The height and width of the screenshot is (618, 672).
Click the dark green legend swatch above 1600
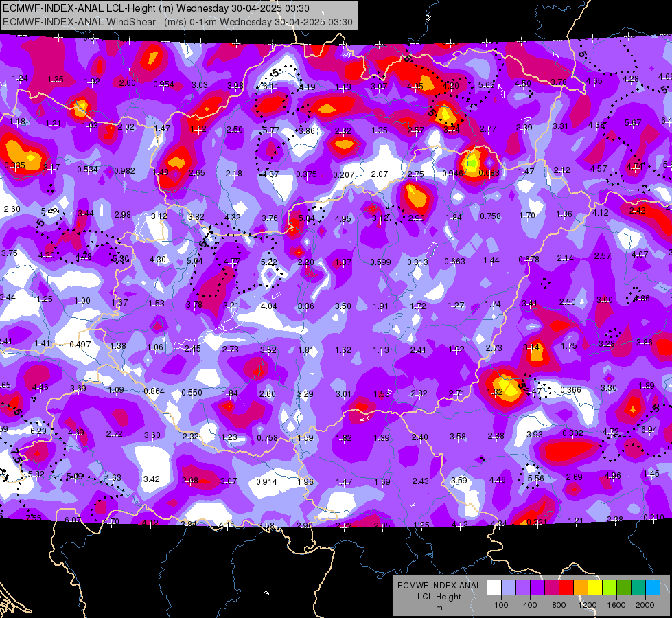coord(623,588)
